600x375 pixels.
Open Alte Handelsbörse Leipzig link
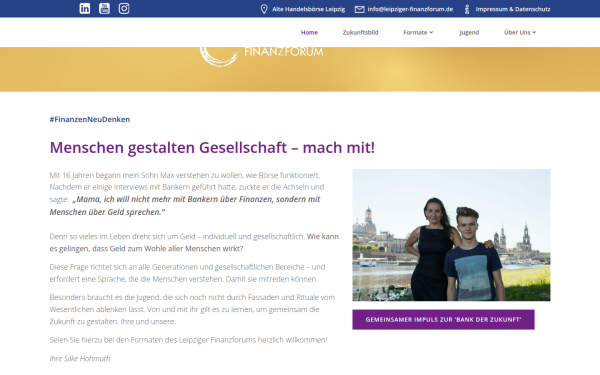(308, 9)
